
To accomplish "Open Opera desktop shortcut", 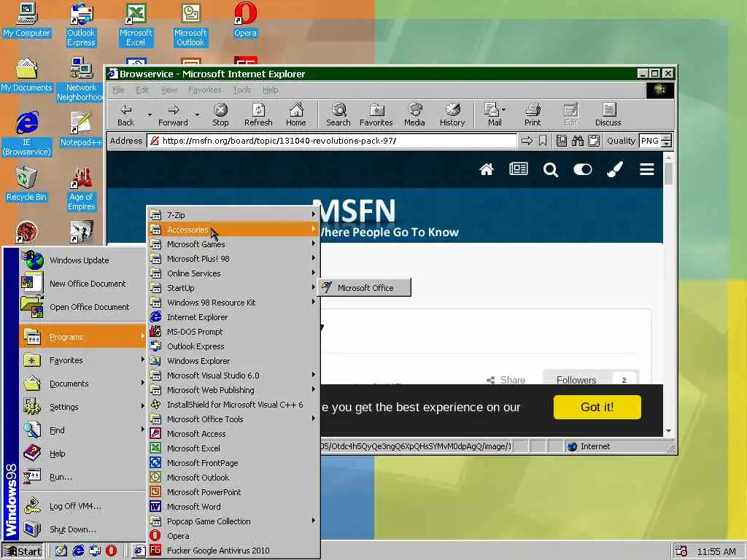I will [245, 20].
